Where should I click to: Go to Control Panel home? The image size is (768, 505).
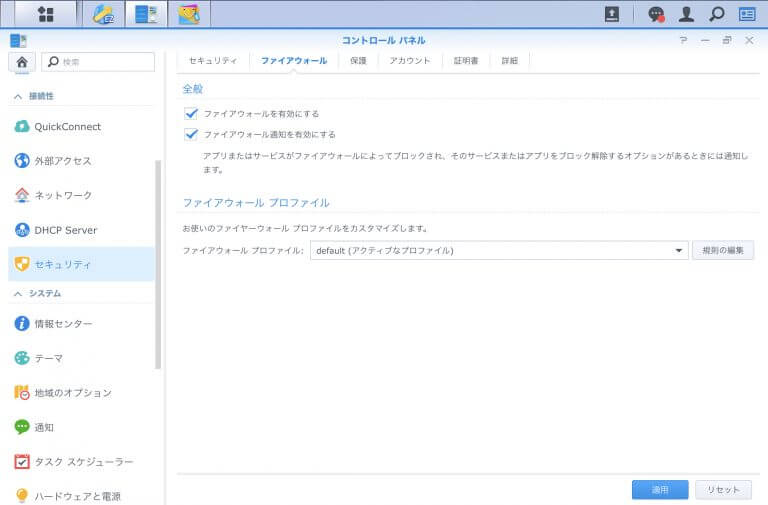pyautogui.click(x=22, y=62)
